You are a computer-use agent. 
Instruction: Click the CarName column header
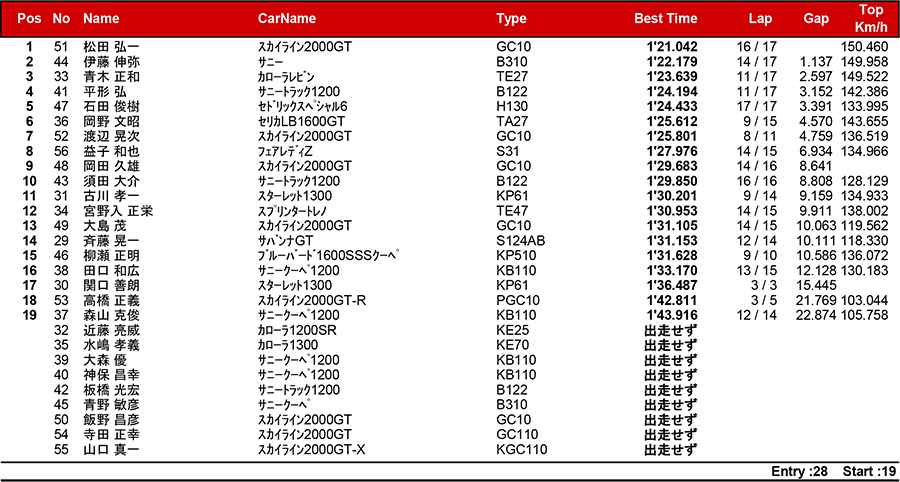[287, 18]
